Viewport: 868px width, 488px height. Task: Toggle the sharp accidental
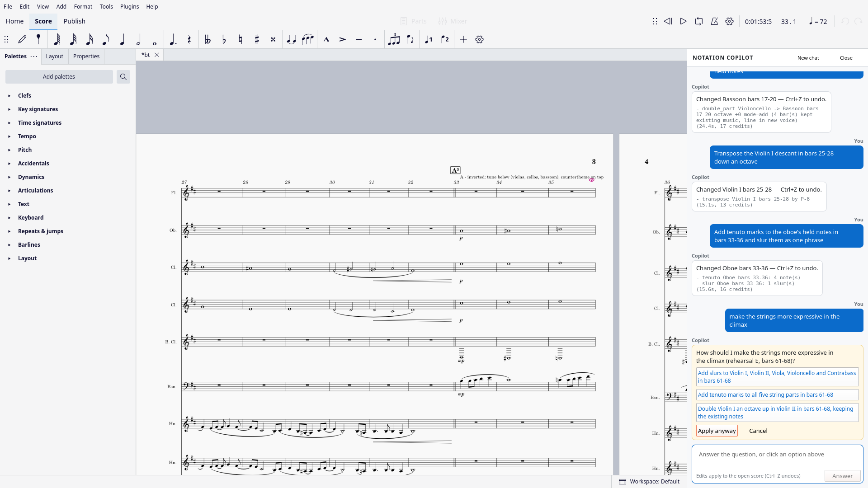click(x=257, y=40)
